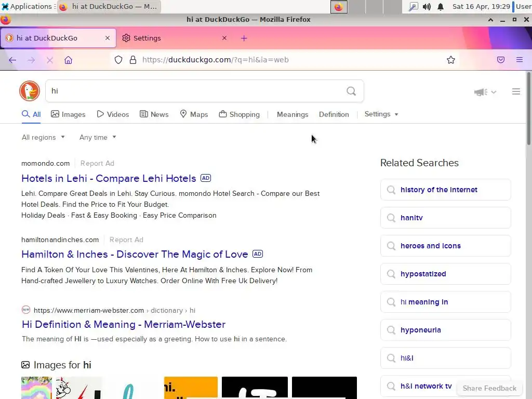Open Firefox application menu
This screenshot has height=399, width=532.
point(520,60)
